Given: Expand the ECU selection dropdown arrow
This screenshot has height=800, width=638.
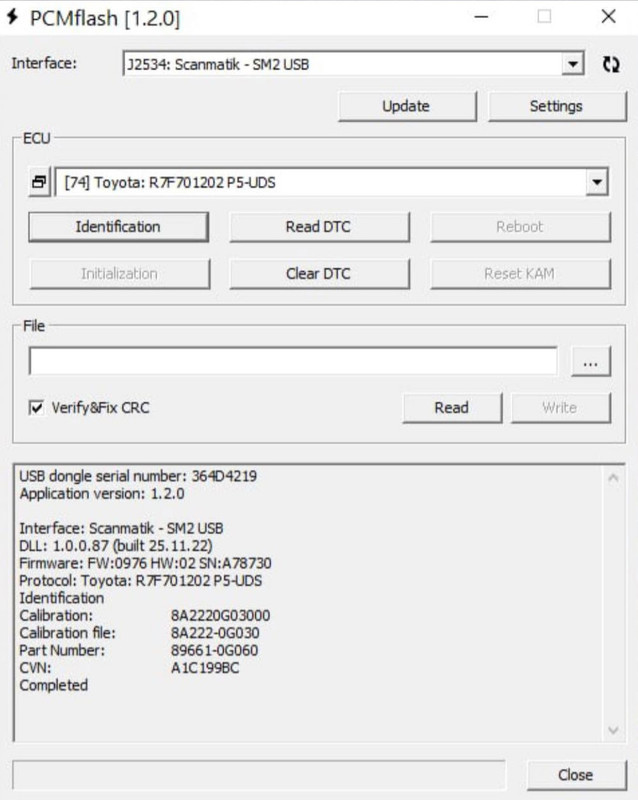Looking at the screenshot, I should 596,182.
